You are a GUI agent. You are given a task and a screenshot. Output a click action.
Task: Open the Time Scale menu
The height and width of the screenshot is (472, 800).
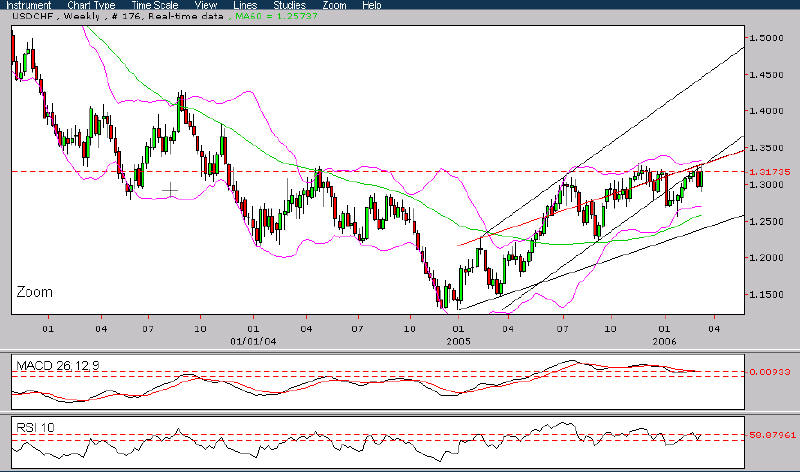point(155,5)
